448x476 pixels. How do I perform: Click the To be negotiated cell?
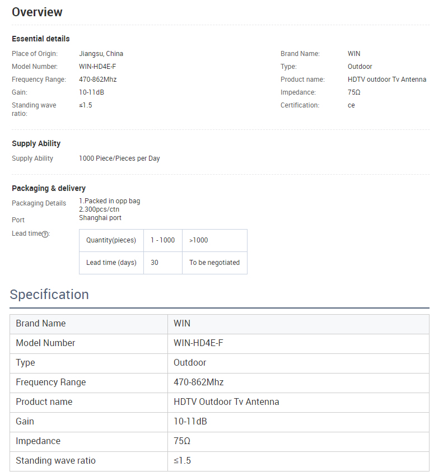tap(214, 263)
